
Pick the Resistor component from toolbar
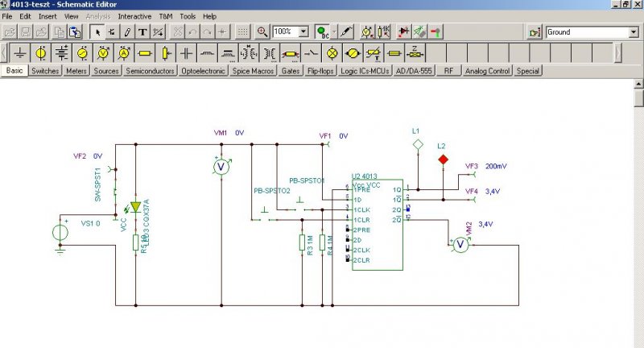tap(145, 53)
